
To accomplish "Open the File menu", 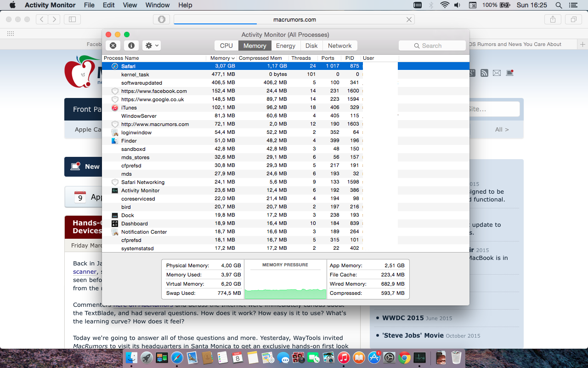I will (x=89, y=5).
